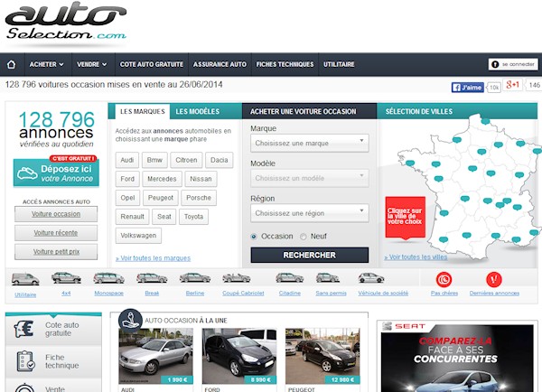Image resolution: width=542 pixels, height=392 pixels.
Task: Switch to LES MODÈLES tab
Action: pyautogui.click(x=197, y=111)
